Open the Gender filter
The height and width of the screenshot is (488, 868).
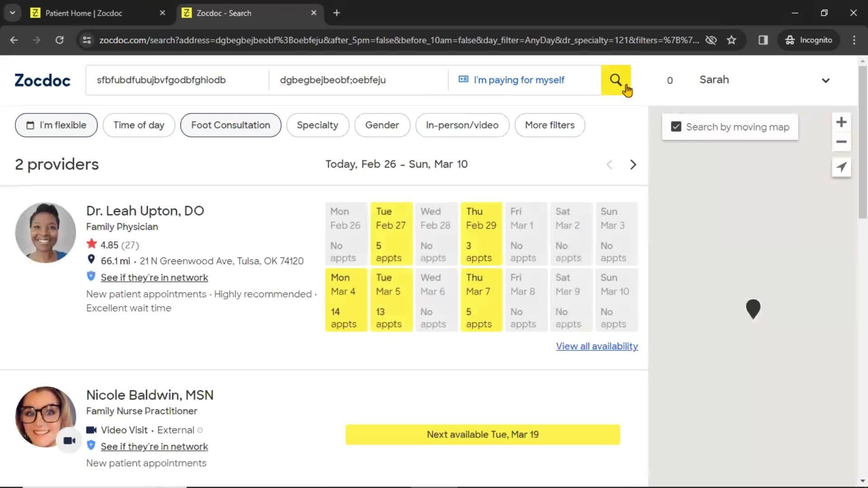pos(382,125)
